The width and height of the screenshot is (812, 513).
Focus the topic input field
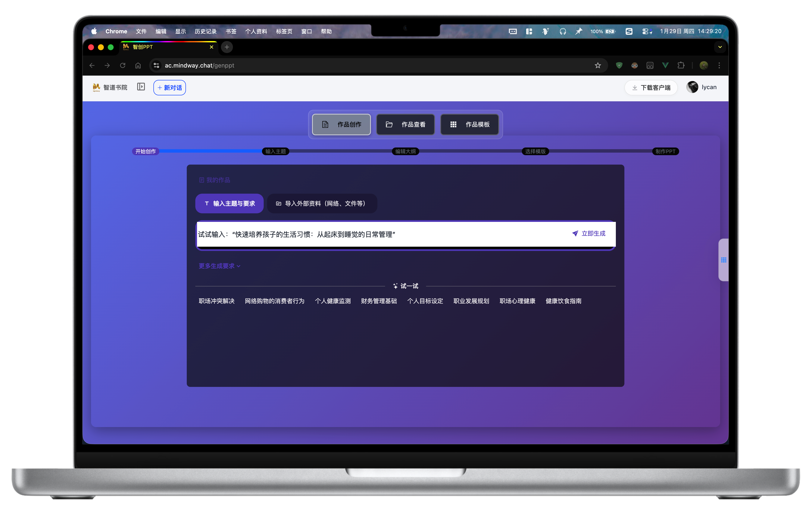point(381,234)
